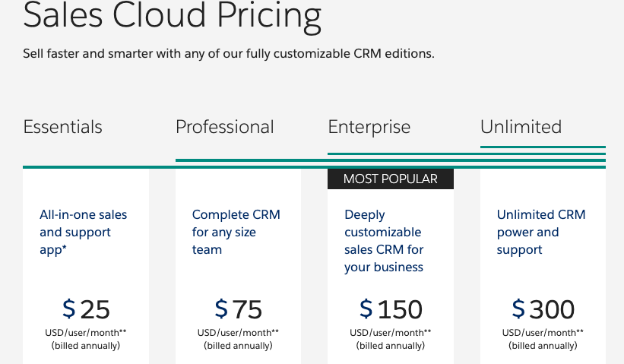The width and height of the screenshot is (624, 364).
Task: Click the green underline beneath Unlimited
Action: [543, 147]
